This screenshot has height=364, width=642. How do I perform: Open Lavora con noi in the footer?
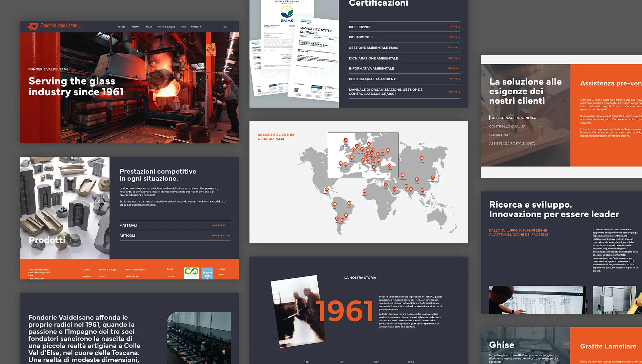[132, 277]
